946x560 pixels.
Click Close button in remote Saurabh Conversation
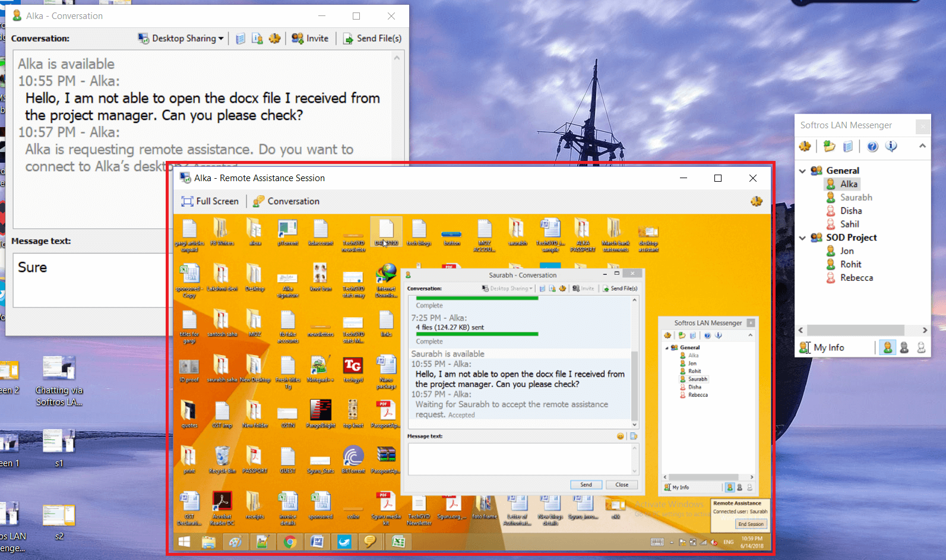[622, 485]
